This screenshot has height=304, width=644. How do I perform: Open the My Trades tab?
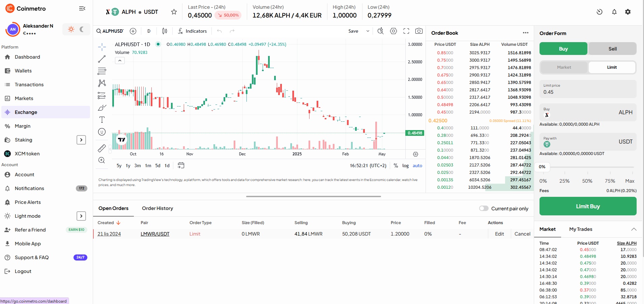(x=581, y=229)
